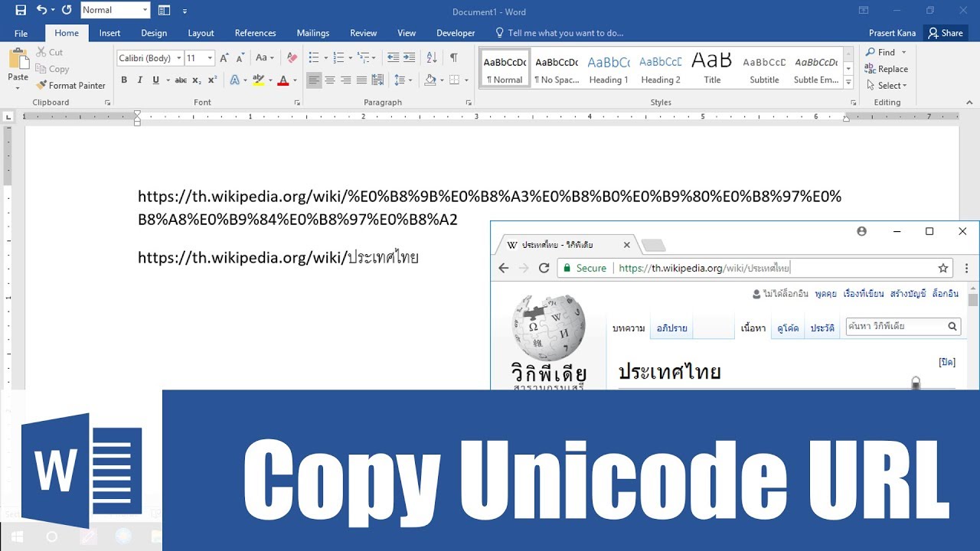
Task: Toggle superscript formatting
Action: [212, 80]
